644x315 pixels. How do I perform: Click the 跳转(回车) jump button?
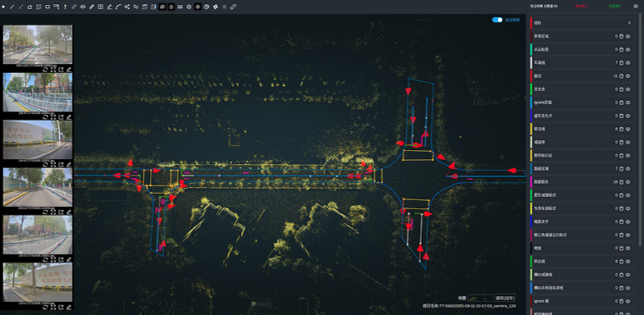[505, 298]
